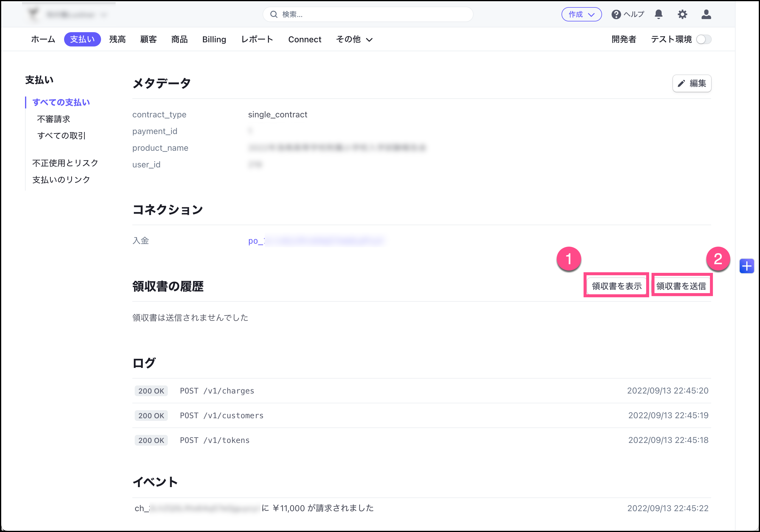Open the settings gear icon
Screen dimensions: 760x532
tap(682, 14)
